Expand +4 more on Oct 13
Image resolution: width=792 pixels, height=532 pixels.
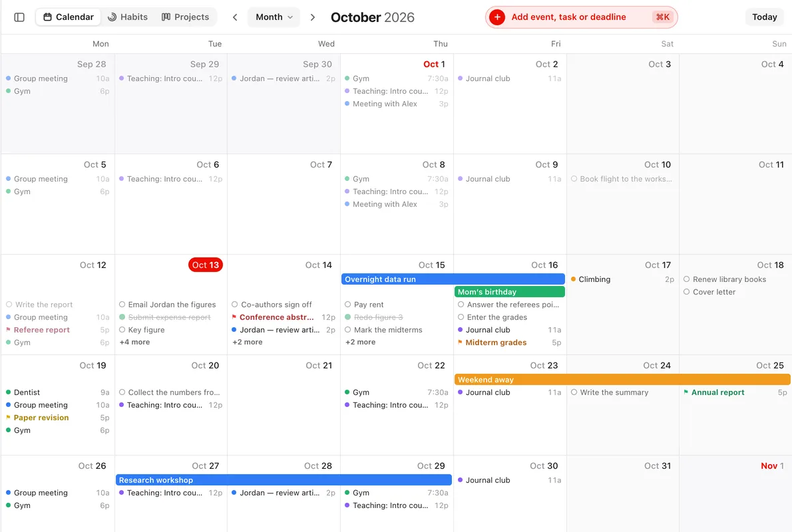(134, 342)
